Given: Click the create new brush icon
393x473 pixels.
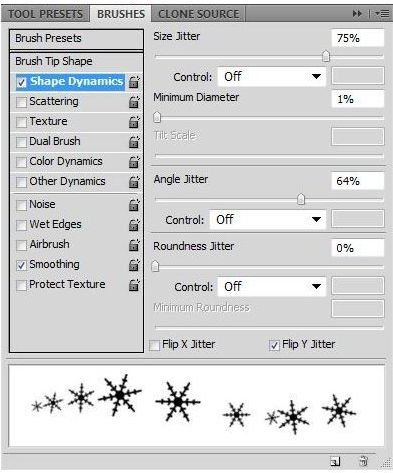Looking at the screenshot, I should pos(335,462).
